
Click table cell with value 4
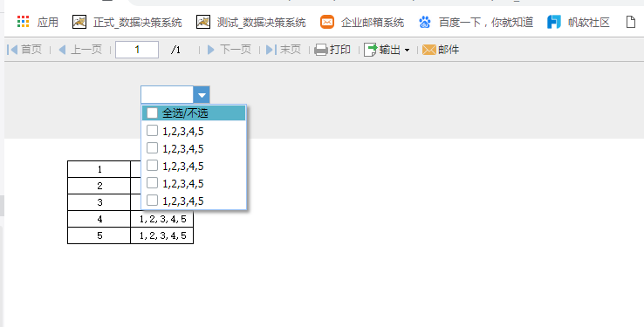tap(99, 219)
